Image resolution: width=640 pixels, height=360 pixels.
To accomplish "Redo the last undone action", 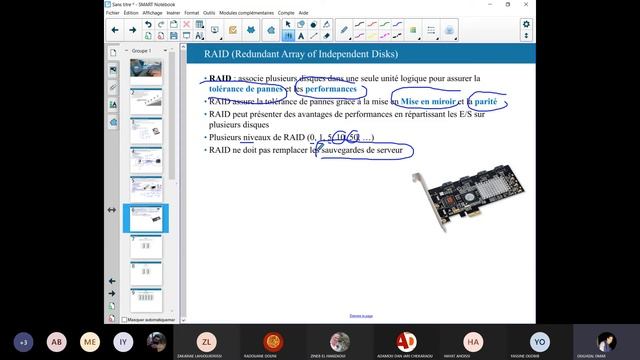I will point(161,24).
